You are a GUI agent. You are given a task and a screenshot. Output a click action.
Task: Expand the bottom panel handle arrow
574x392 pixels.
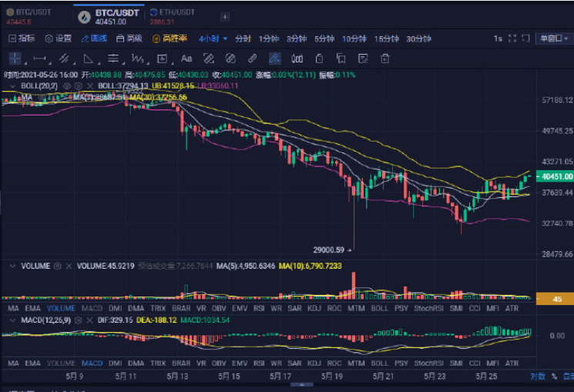tap(302, 384)
